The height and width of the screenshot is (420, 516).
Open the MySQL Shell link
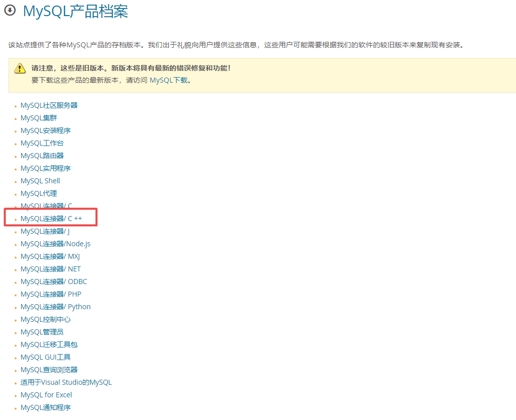click(40, 181)
